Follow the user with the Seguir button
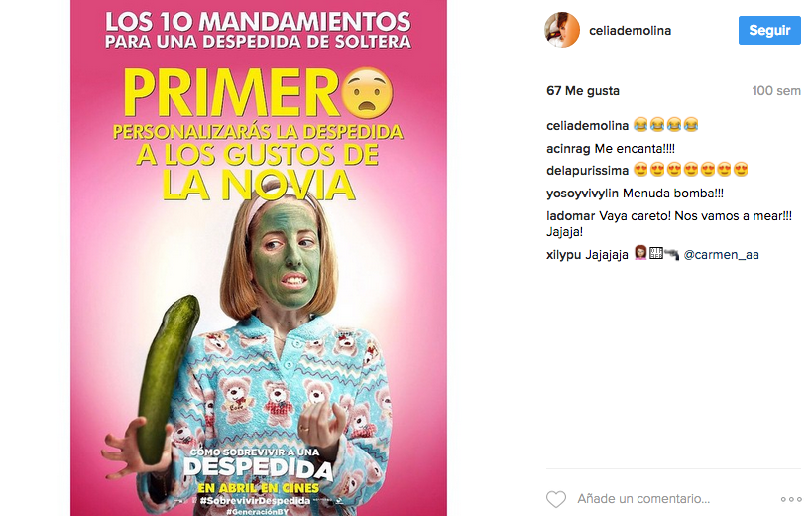 pos(769,30)
